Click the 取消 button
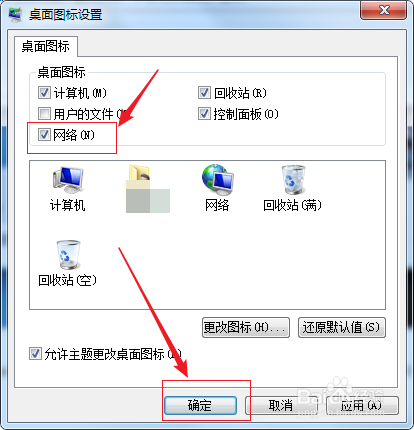Image resolution: width=414 pixels, height=430 pixels. [281, 405]
